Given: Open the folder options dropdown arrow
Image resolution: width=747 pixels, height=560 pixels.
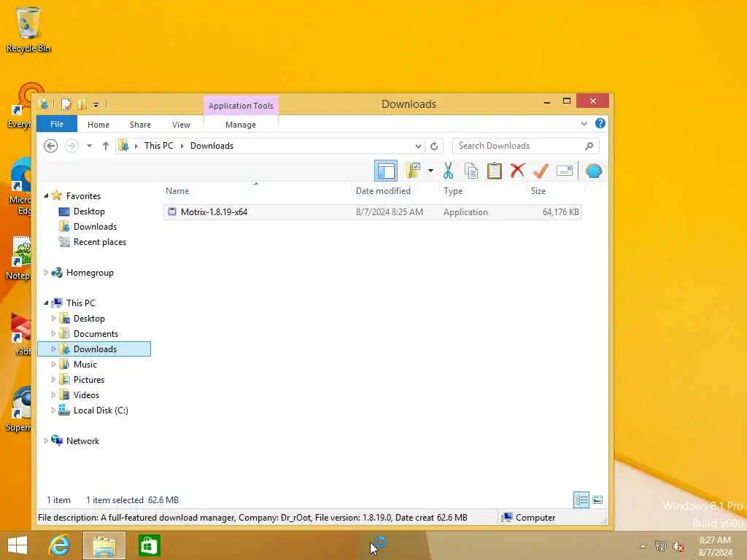Looking at the screenshot, I should coord(430,171).
